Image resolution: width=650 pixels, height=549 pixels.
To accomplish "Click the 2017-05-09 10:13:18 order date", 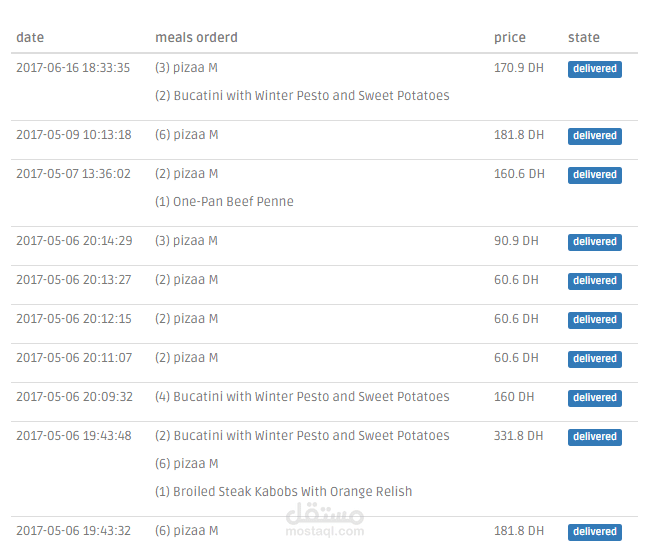I will [73, 135].
